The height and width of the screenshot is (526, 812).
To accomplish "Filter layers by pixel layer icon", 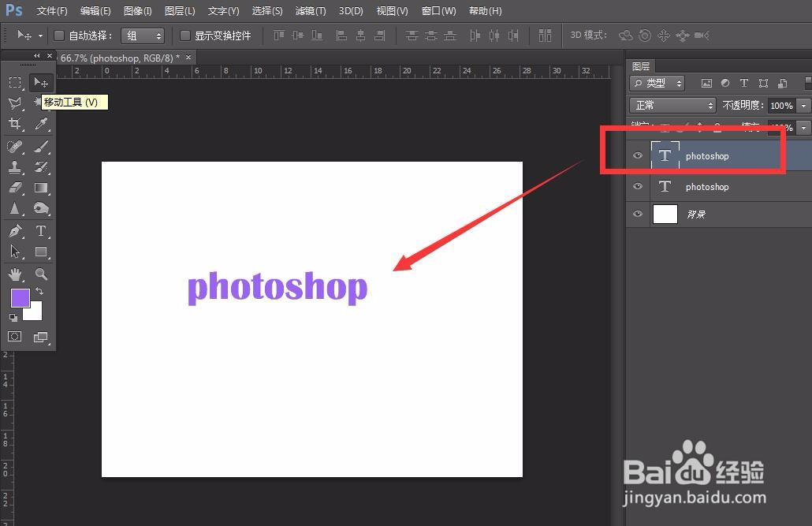I will (706, 83).
